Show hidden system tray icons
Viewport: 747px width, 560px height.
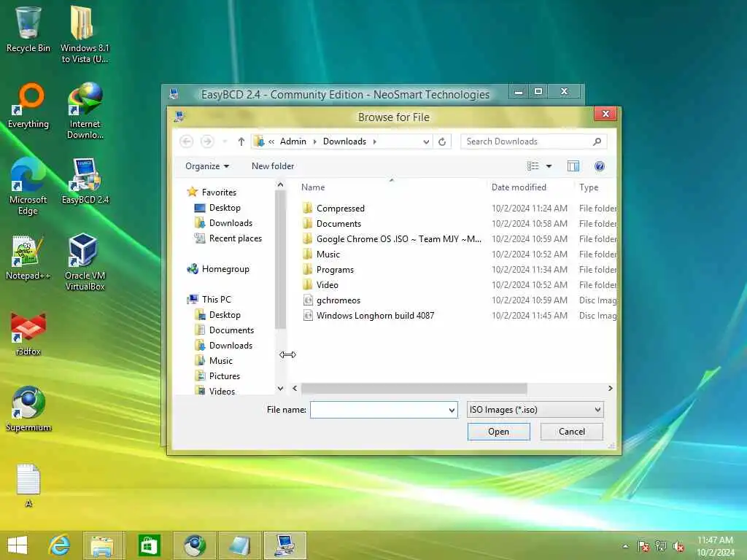point(625,546)
